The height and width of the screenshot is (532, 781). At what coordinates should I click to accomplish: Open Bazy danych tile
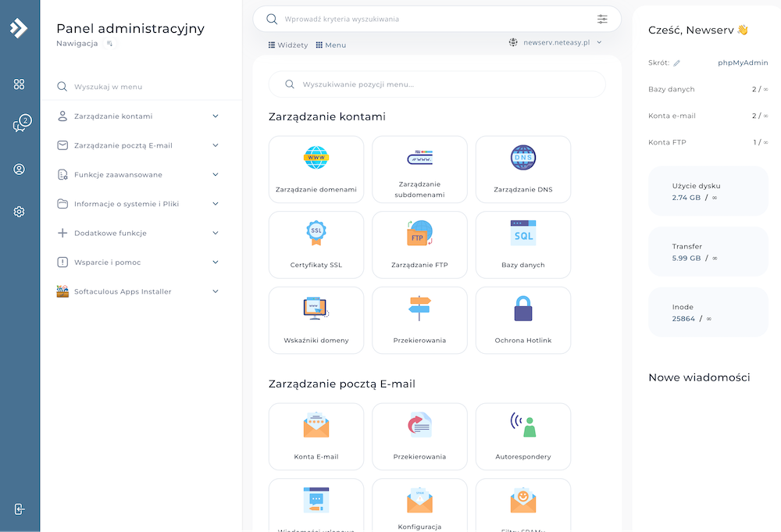click(522, 244)
